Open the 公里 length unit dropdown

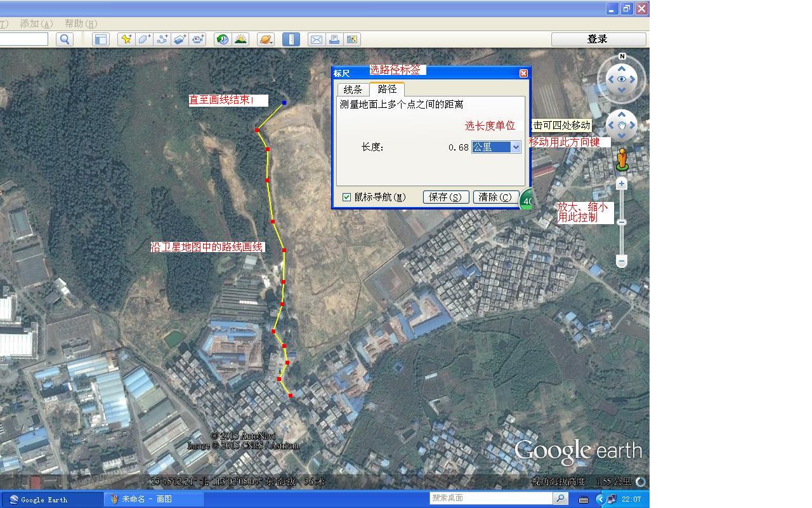click(x=516, y=147)
